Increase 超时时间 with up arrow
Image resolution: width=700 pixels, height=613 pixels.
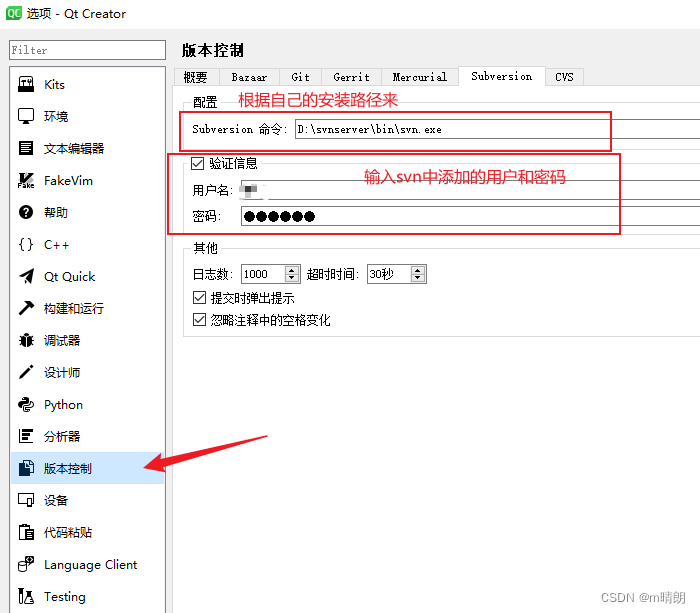(x=418, y=270)
